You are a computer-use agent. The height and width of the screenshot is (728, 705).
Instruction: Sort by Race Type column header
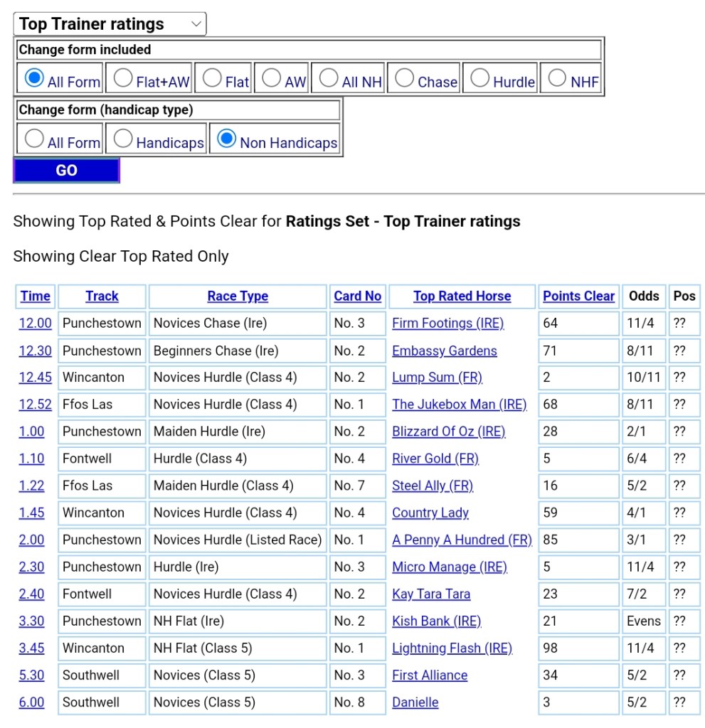238,296
